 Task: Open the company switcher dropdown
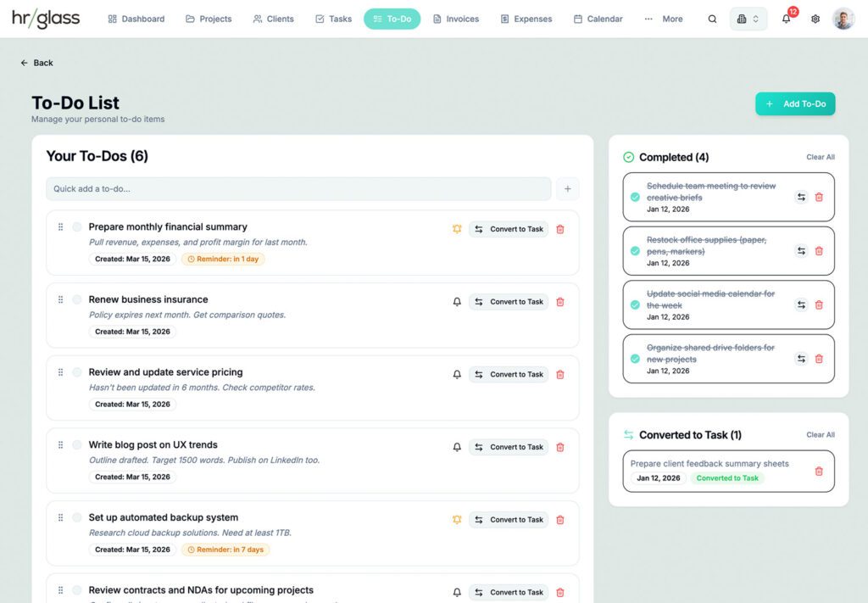(x=748, y=19)
